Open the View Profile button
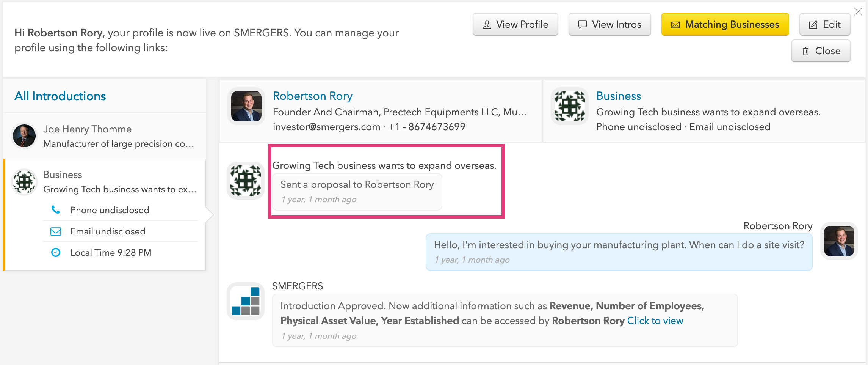 (x=515, y=25)
